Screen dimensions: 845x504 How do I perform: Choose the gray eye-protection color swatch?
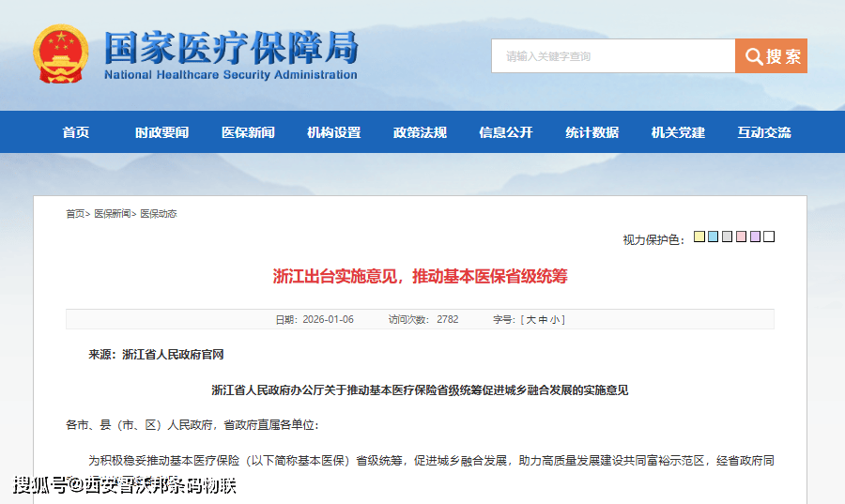(x=727, y=237)
